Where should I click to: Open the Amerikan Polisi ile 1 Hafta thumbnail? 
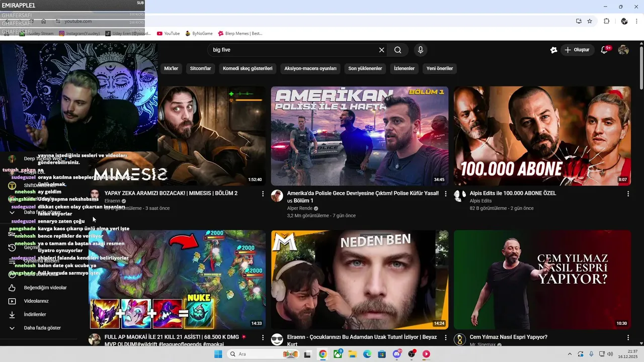[x=360, y=136]
